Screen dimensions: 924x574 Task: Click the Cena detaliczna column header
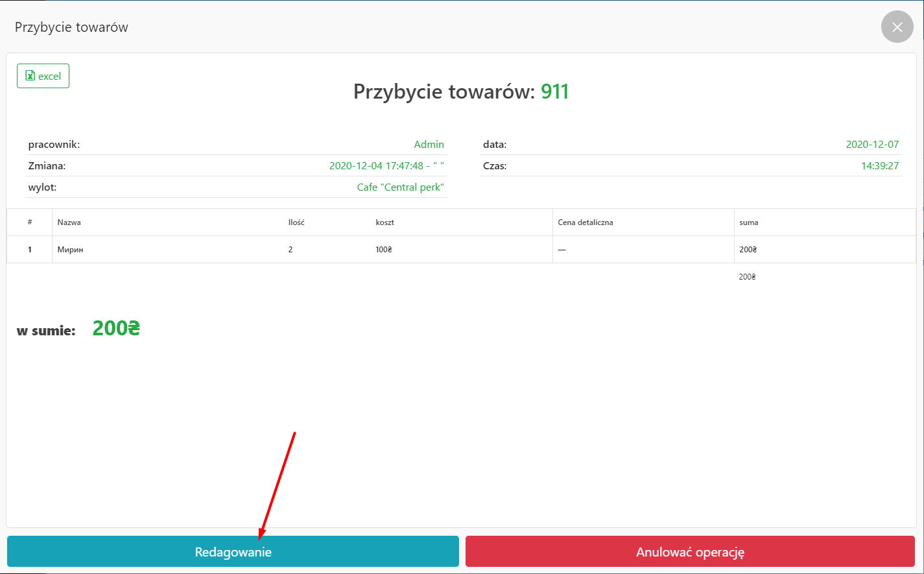coord(585,222)
